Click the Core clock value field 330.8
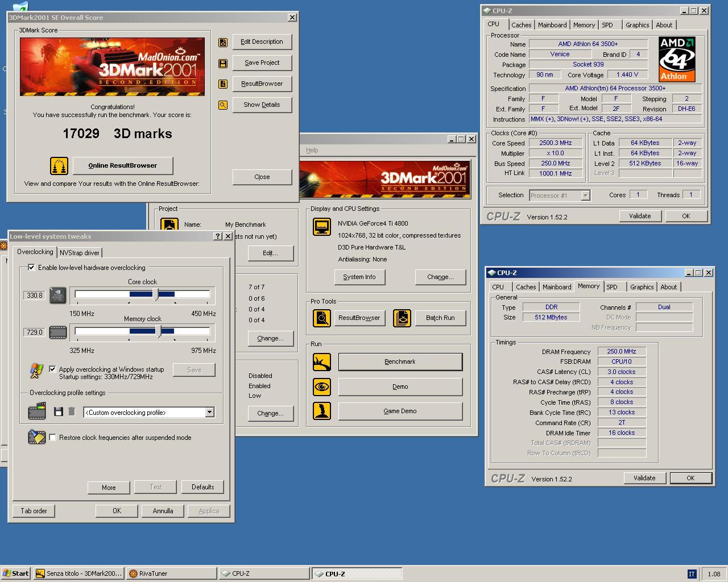The height and width of the screenshot is (582, 728). (x=35, y=295)
